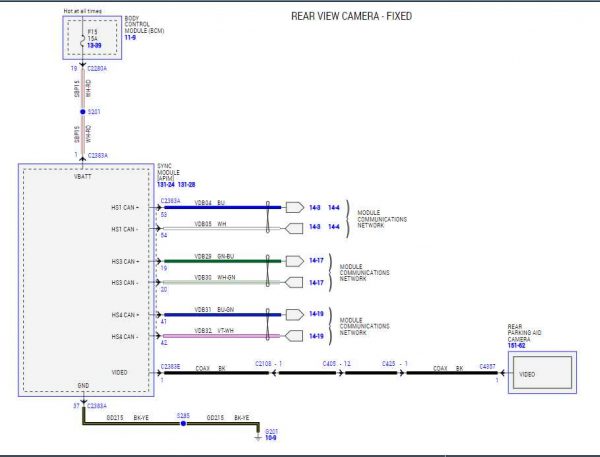This screenshot has height=457, width=600.
Task: Click the C2383E connector label on VIDEO line
Action: (171, 367)
